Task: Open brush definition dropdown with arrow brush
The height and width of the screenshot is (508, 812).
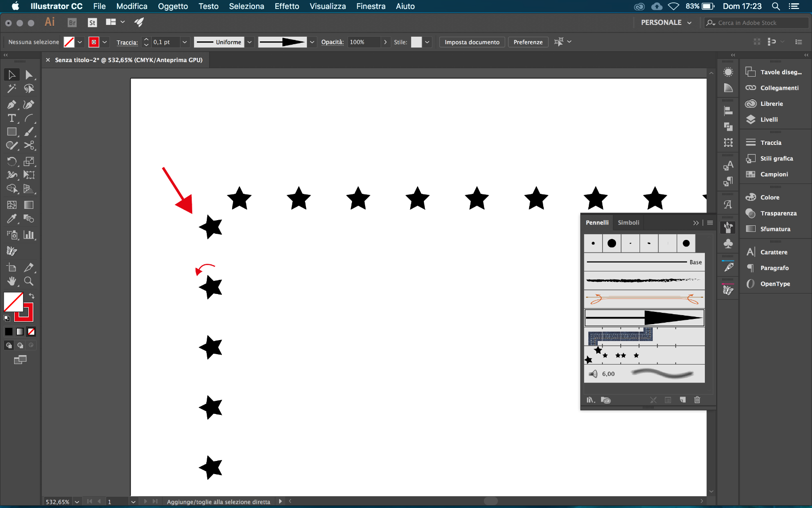Action: tap(312, 42)
